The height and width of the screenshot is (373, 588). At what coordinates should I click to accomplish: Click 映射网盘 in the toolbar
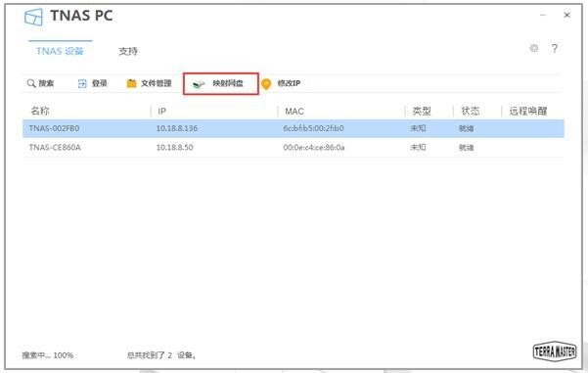[x=228, y=83]
